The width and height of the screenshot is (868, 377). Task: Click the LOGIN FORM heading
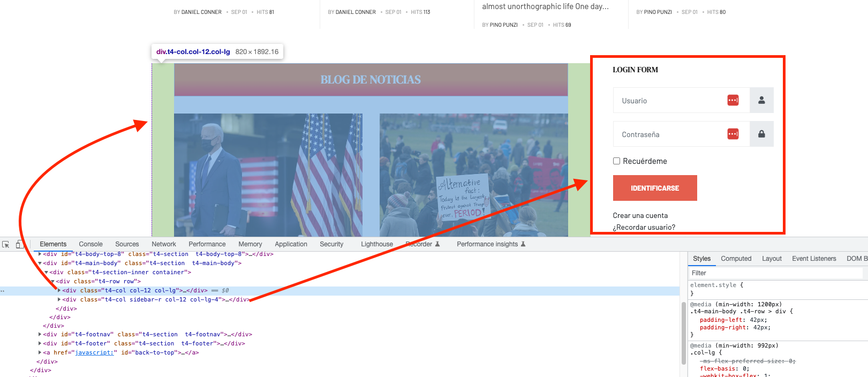coord(636,70)
